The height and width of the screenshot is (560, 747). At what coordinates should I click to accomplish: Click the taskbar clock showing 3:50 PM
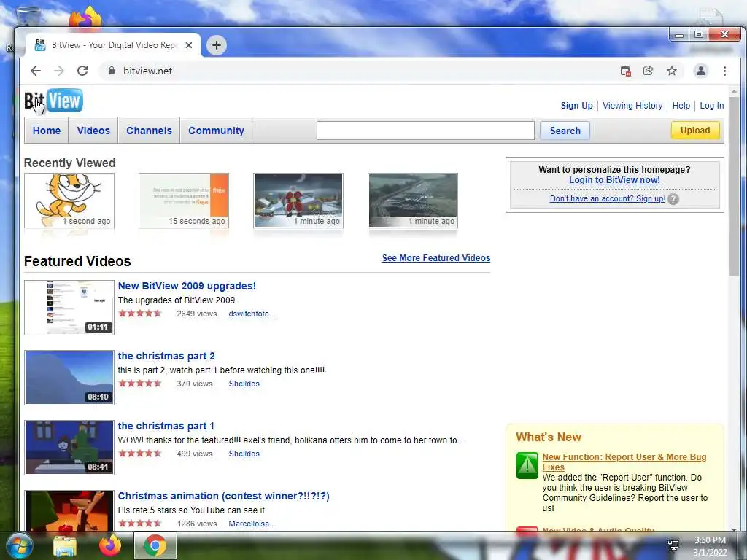point(710,545)
